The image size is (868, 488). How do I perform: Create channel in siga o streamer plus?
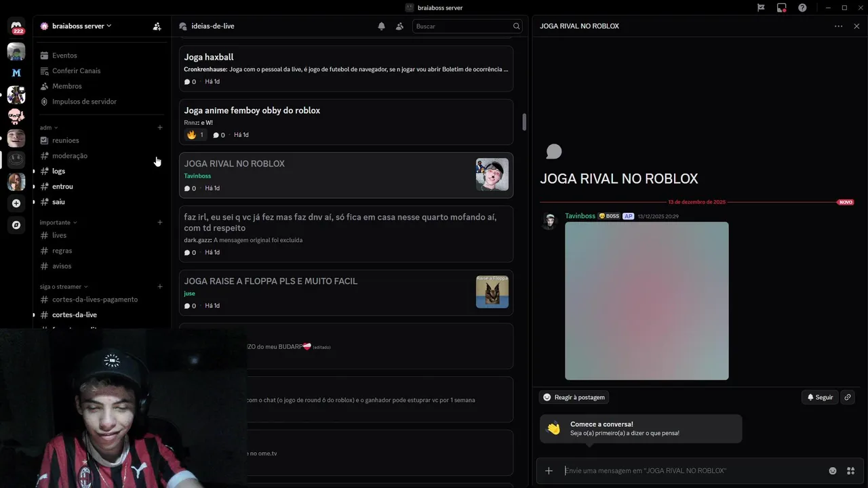tap(160, 287)
